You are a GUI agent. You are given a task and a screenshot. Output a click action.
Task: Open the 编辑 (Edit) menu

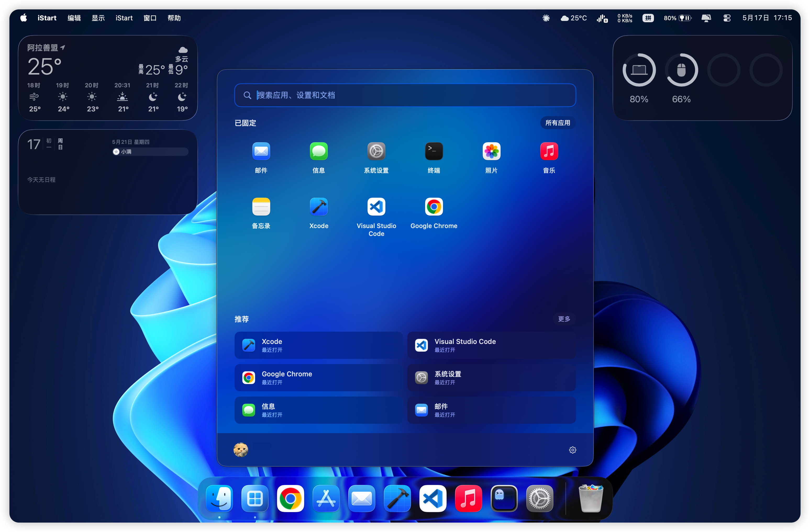pyautogui.click(x=74, y=18)
